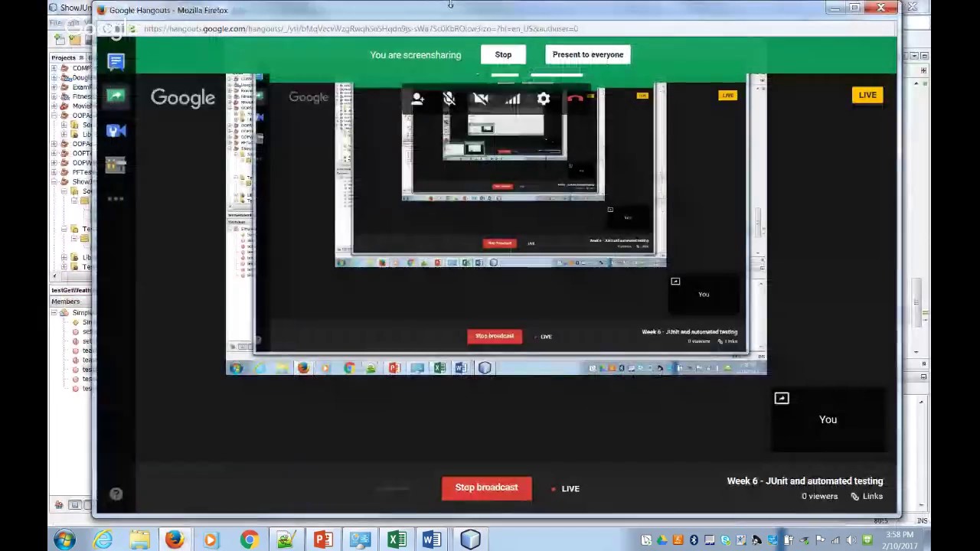Screen dimensions: 980x551
Task: Select the green Screenshare sidebar icon
Action: point(116,96)
